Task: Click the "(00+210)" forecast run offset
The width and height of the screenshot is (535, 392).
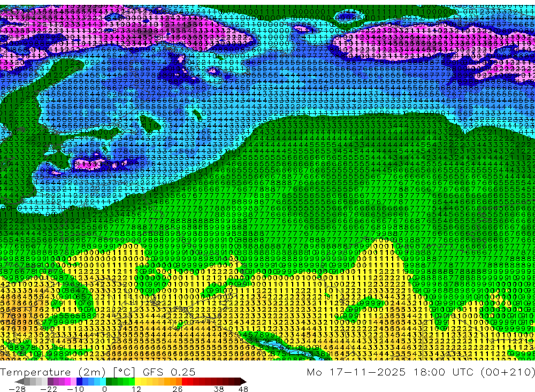Action: (508, 372)
